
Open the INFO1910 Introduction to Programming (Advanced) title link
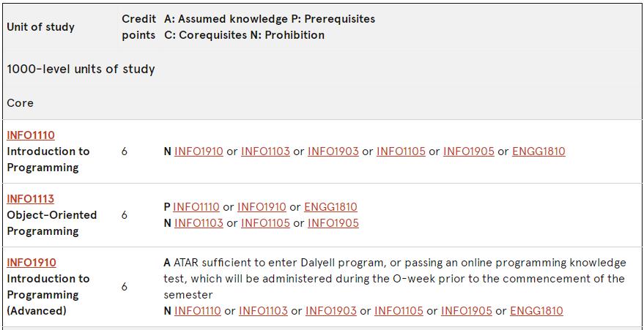tap(32, 263)
